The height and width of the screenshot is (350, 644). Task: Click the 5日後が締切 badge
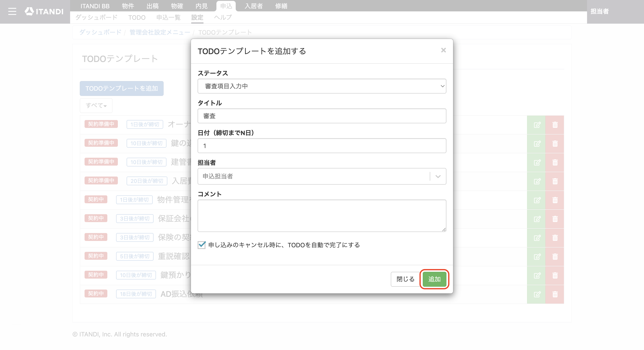coord(135,256)
